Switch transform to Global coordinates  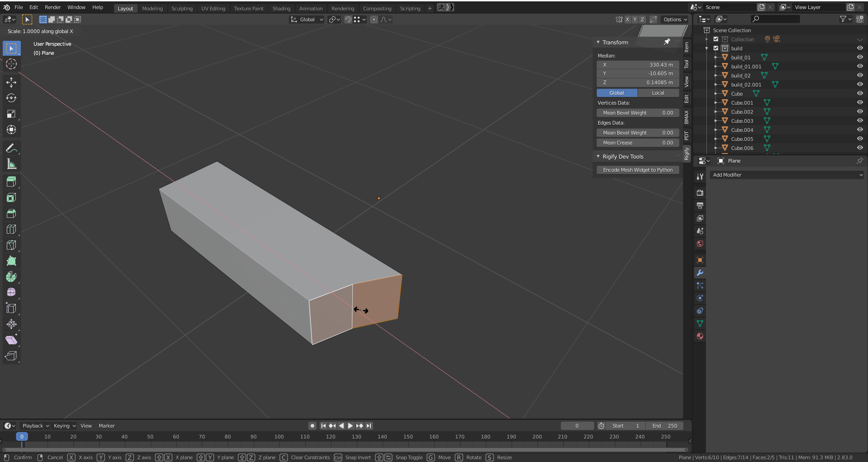[x=617, y=93]
